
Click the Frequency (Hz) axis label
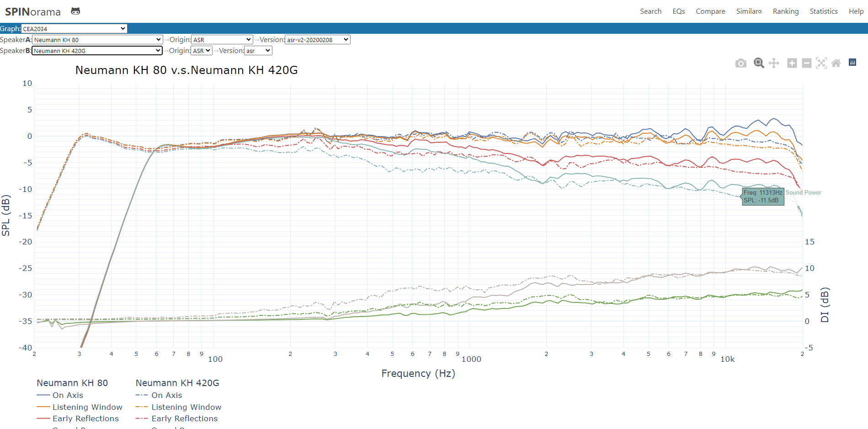pyautogui.click(x=418, y=373)
